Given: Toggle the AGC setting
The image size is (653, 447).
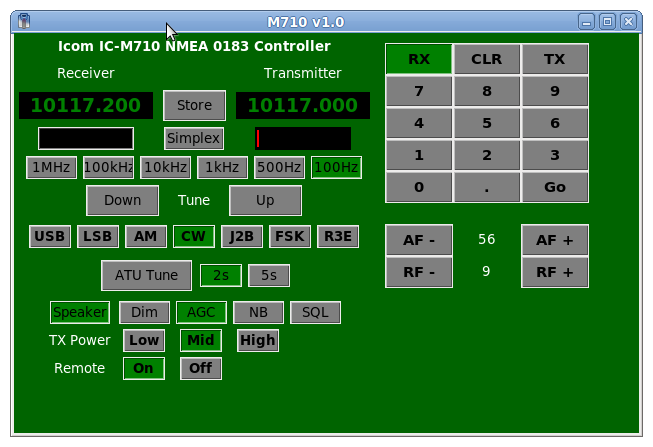Looking at the screenshot, I should coord(201,312).
